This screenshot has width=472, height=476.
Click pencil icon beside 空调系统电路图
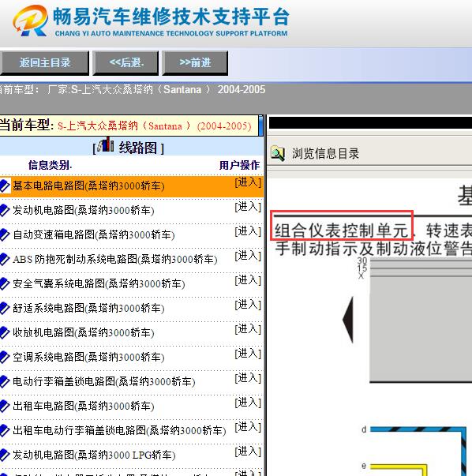(x=5, y=357)
